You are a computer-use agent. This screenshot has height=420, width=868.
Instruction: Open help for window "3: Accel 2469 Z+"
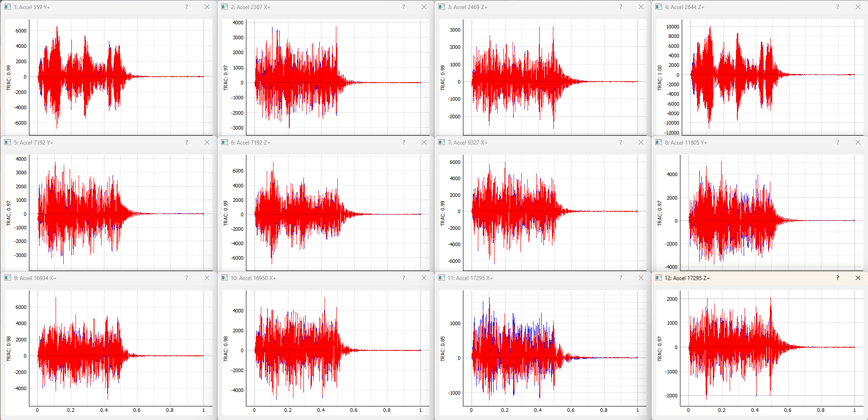point(621,7)
